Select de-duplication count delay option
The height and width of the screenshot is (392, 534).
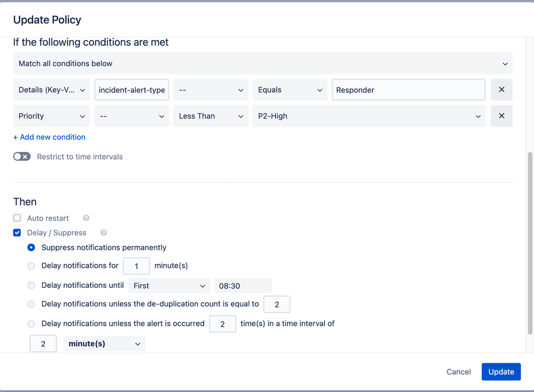point(32,304)
